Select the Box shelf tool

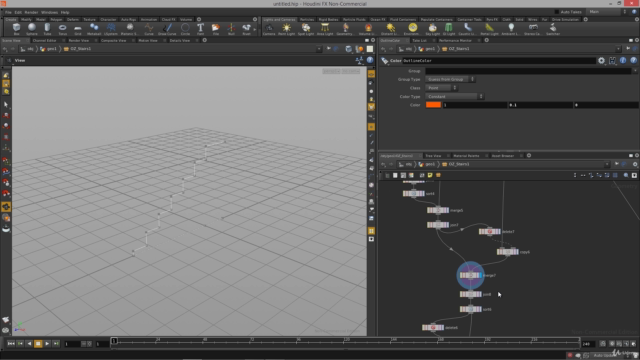(x=16, y=29)
